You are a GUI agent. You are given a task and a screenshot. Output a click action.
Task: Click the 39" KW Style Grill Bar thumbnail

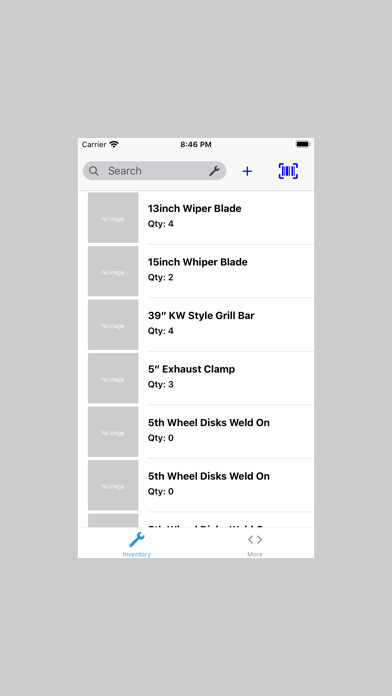pos(113,324)
